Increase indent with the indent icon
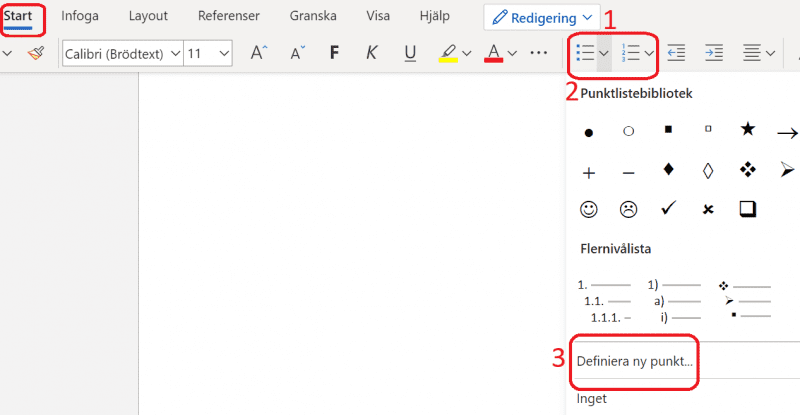This screenshot has width=800, height=415. click(x=714, y=53)
